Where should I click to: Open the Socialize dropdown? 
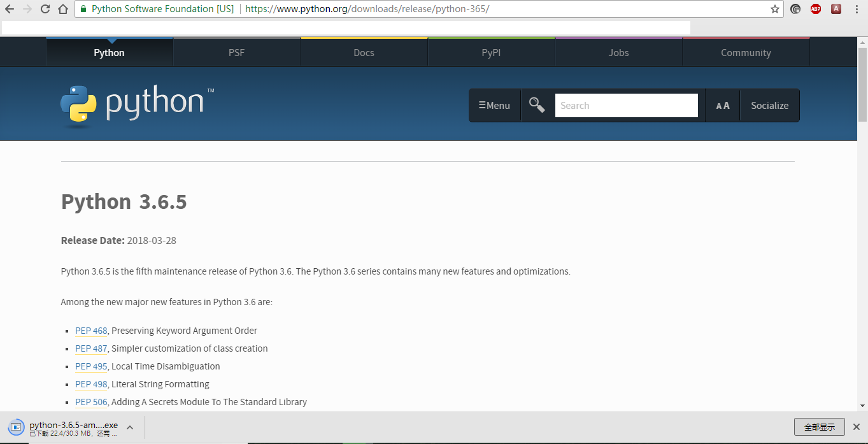[x=769, y=106]
